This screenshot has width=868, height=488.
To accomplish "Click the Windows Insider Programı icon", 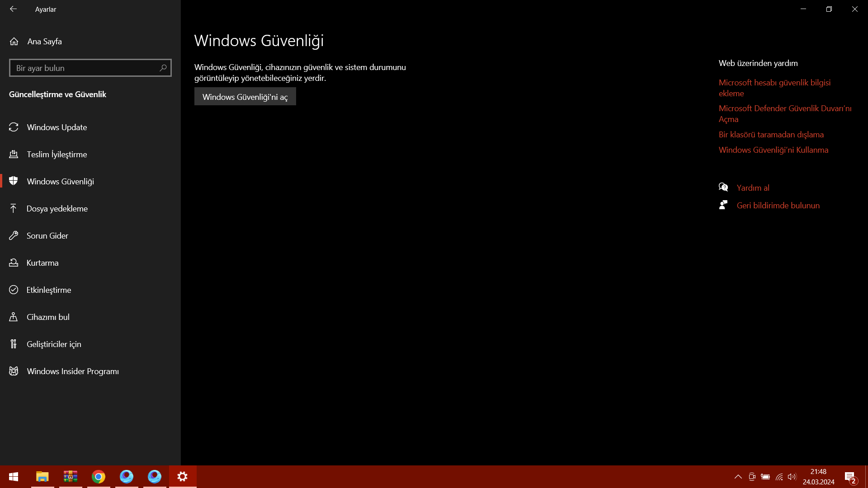I will [14, 371].
